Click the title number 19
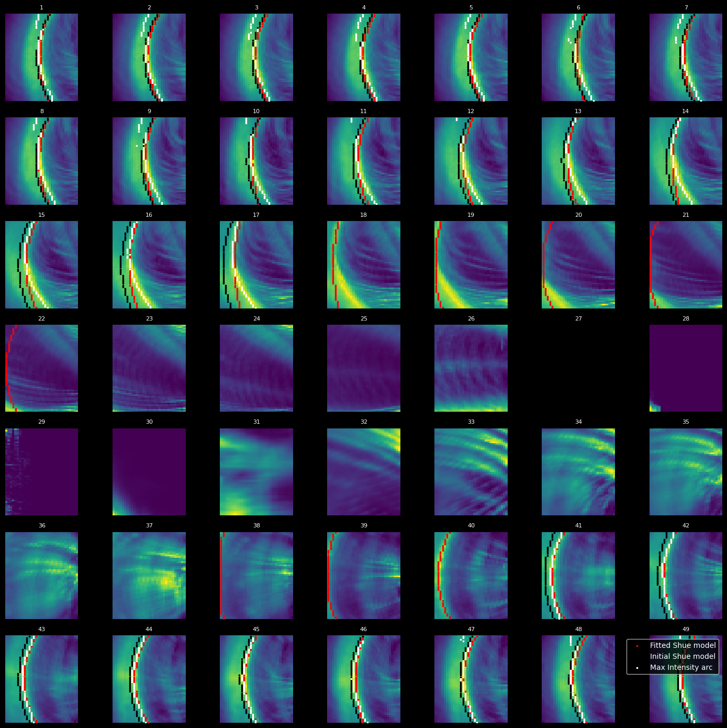The image size is (727, 728). pos(471,215)
